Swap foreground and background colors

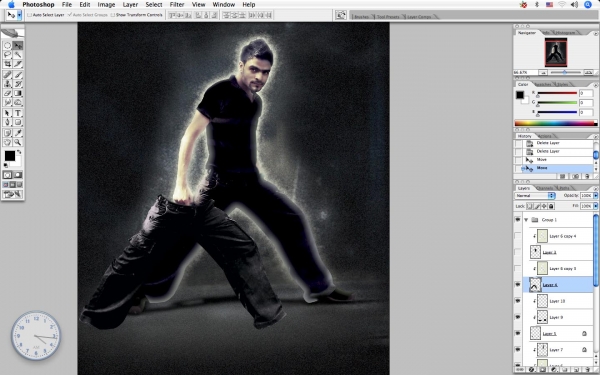[19, 152]
